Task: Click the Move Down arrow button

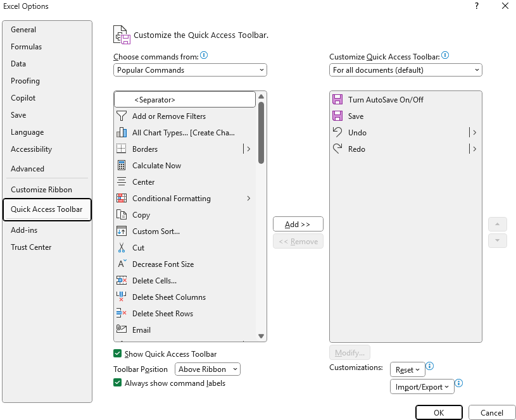Action: 498,240
